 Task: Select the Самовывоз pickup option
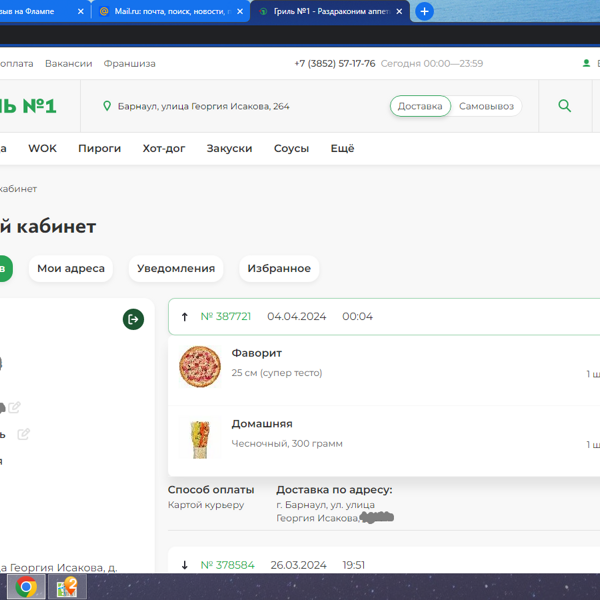486,106
